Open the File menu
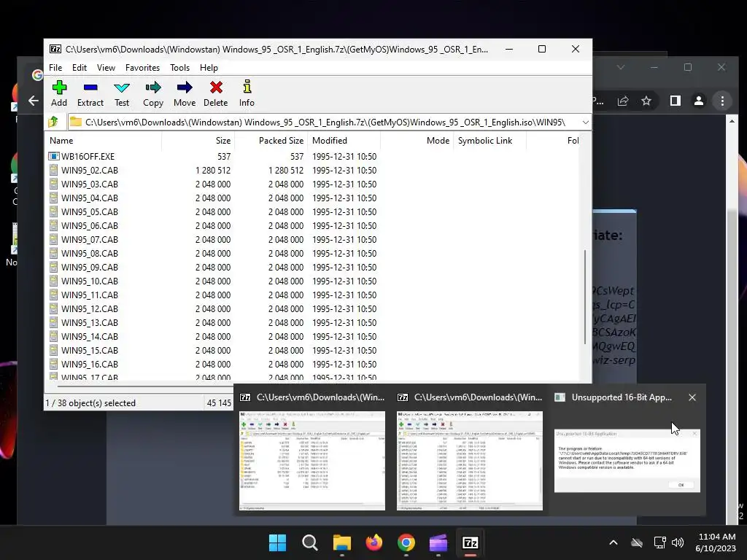The image size is (747, 560). (x=55, y=68)
